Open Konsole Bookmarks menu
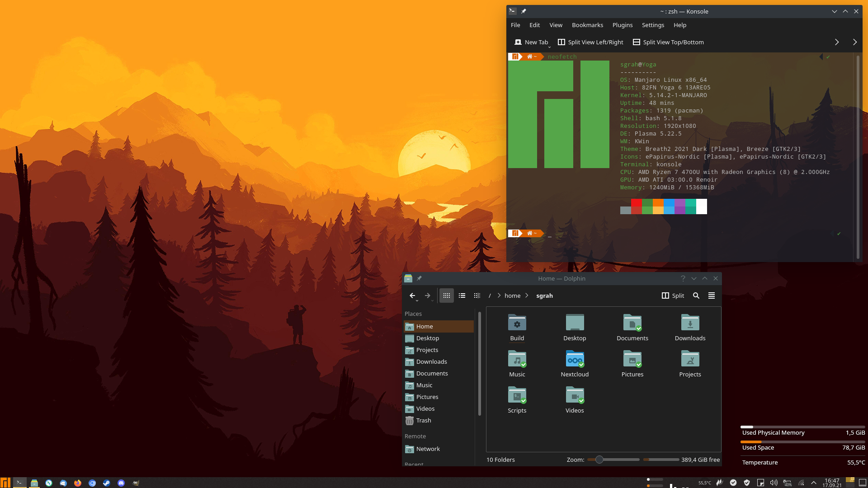The image size is (868, 488). pos(587,25)
